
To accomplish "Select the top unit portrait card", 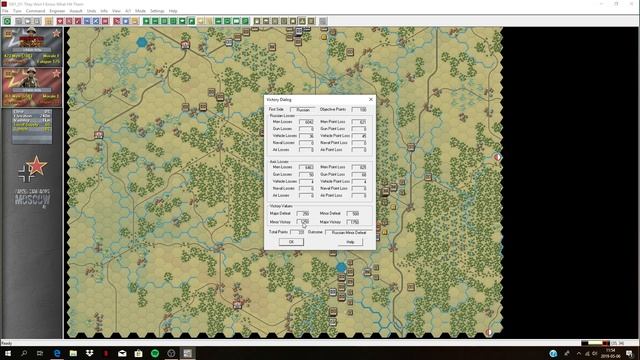I will (x=32, y=47).
